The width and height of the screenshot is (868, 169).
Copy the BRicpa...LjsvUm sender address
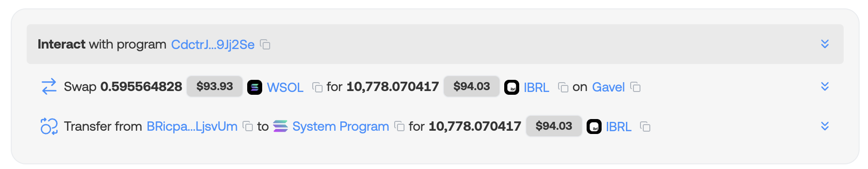(248, 127)
